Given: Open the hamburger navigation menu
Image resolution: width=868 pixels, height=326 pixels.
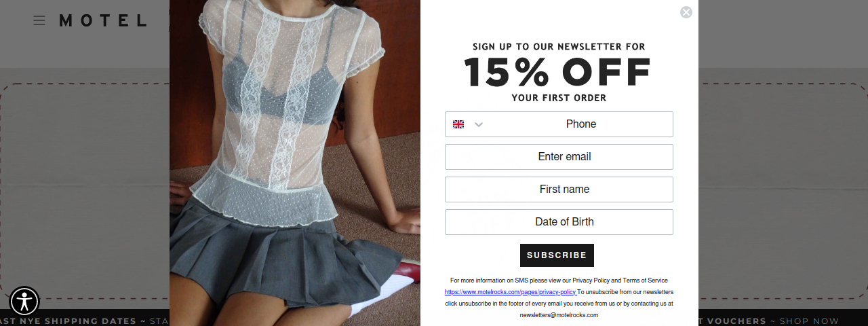Looking at the screenshot, I should click(x=39, y=20).
